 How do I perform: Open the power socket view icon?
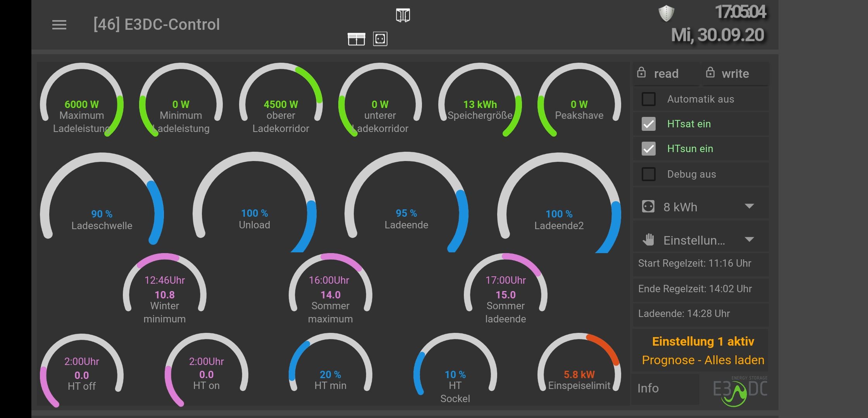tap(380, 39)
